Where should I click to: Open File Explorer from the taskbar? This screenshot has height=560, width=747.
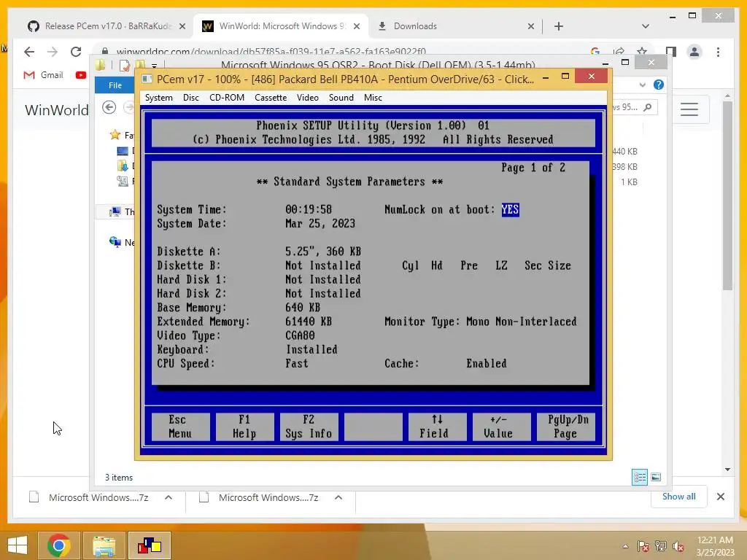[104, 545]
